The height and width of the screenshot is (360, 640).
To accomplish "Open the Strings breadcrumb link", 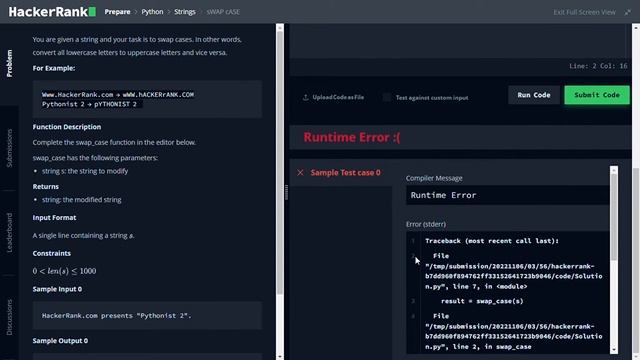I will (x=185, y=12).
